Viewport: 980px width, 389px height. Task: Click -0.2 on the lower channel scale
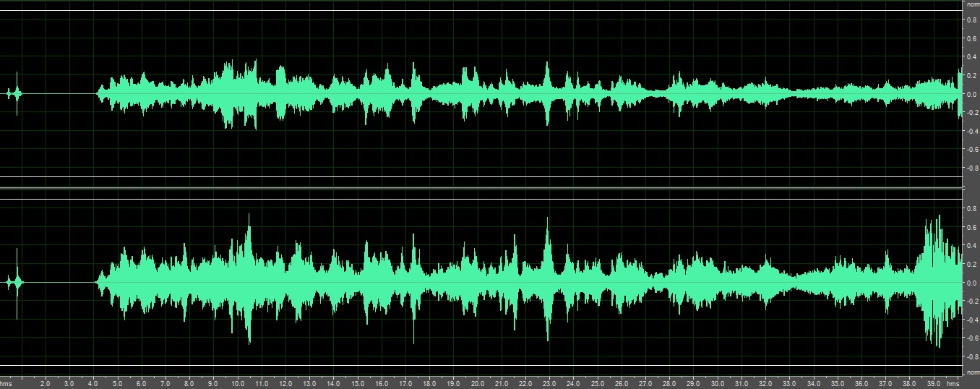coord(972,302)
